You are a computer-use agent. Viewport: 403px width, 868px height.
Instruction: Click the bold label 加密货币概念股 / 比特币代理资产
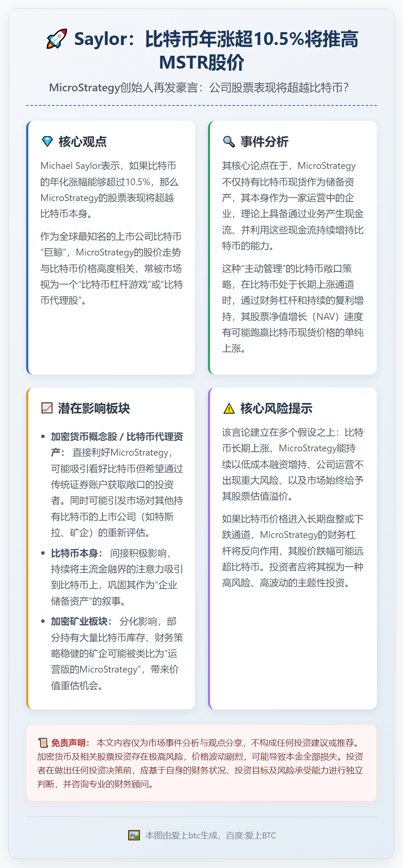pos(117,445)
